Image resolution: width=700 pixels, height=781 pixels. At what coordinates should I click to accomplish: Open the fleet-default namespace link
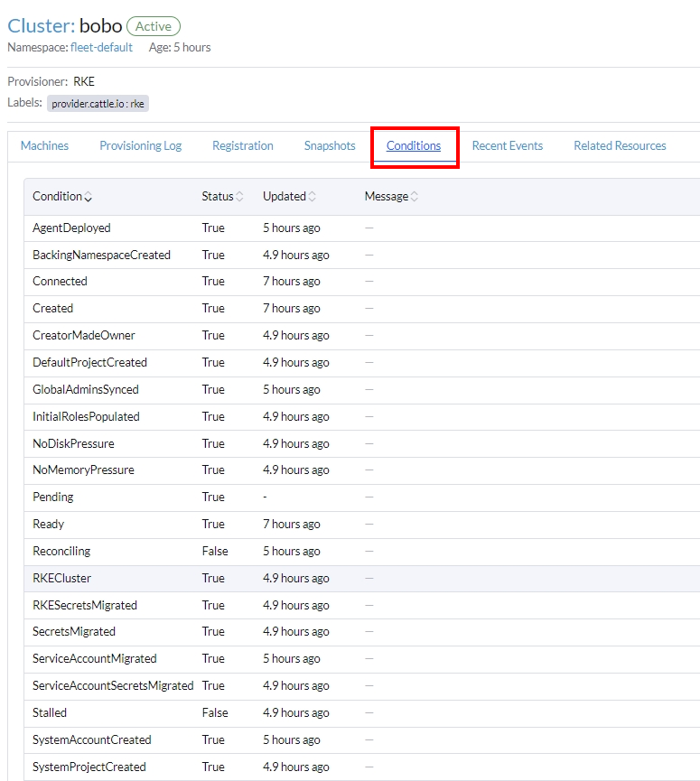pyautogui.click(x=101, y=47)
